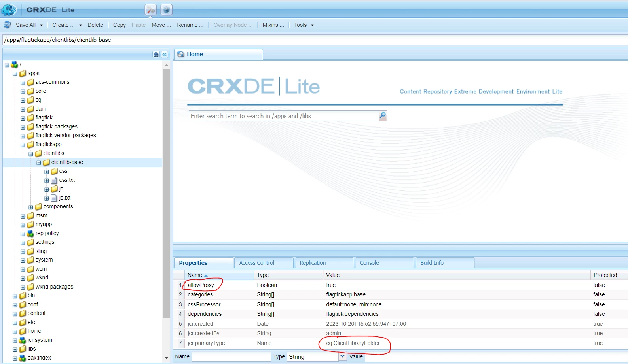Click the Mixins toolbar button
This screenshot has width=628, height=364.
[x=273, y=25]
